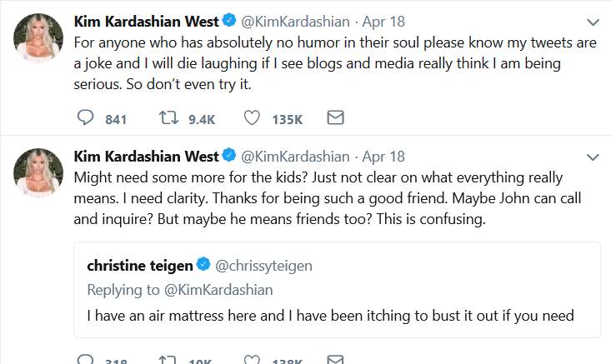Open first tweet's more options chevron

(x=593, y=21)
